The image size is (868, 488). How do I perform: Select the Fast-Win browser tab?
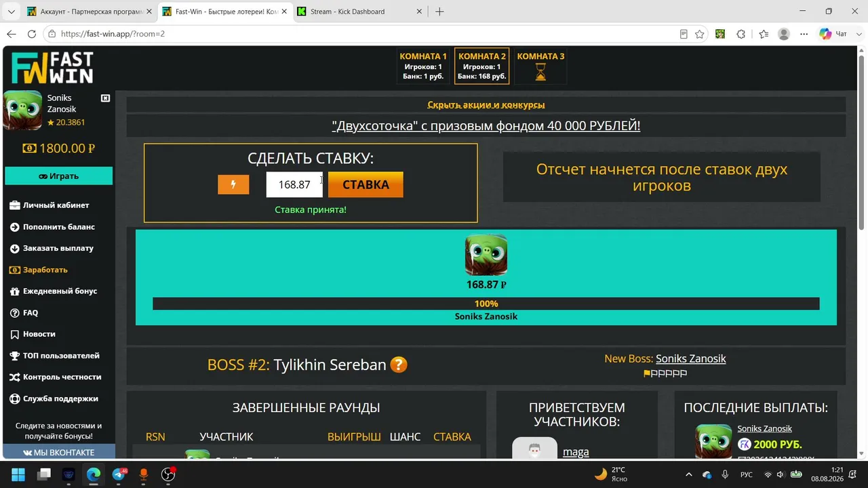[x=224, y=12]
